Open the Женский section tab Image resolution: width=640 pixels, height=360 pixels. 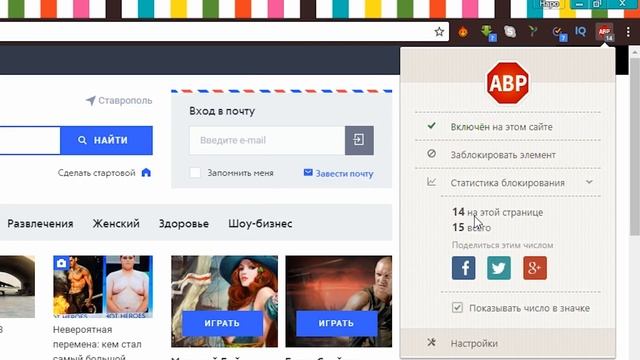[116, 224]
